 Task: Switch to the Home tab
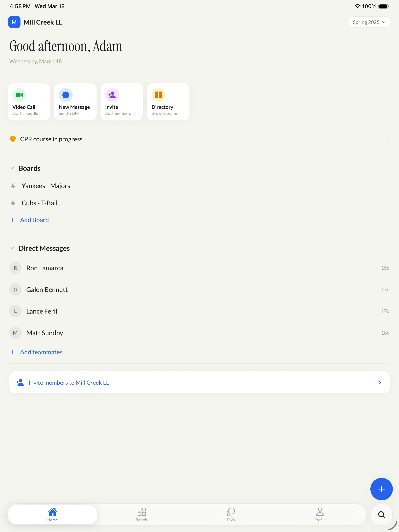pos(52,515)
